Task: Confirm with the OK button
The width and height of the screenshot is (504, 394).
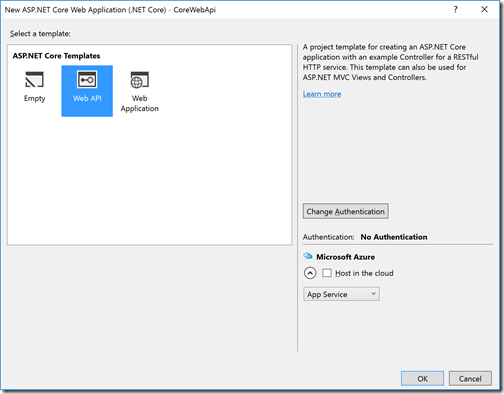Action: pos(422,379)
